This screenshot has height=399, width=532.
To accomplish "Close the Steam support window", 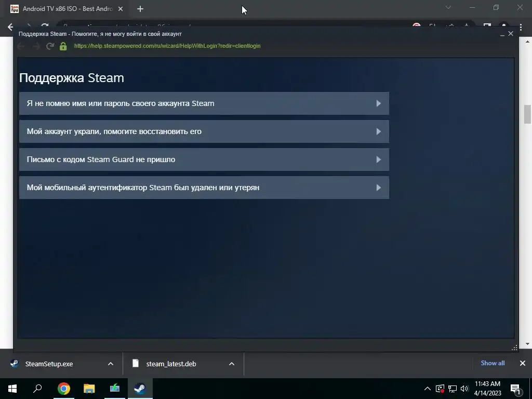I will coord(511,34).
